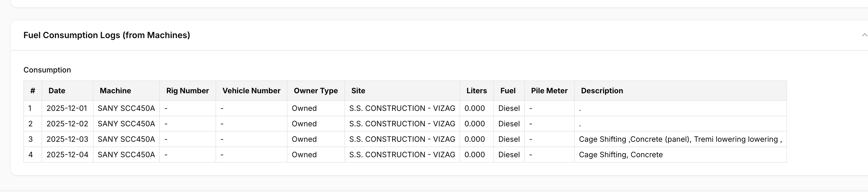
Task: Click the Fuel Consumption Logs section title
Action: coord(107,35)
